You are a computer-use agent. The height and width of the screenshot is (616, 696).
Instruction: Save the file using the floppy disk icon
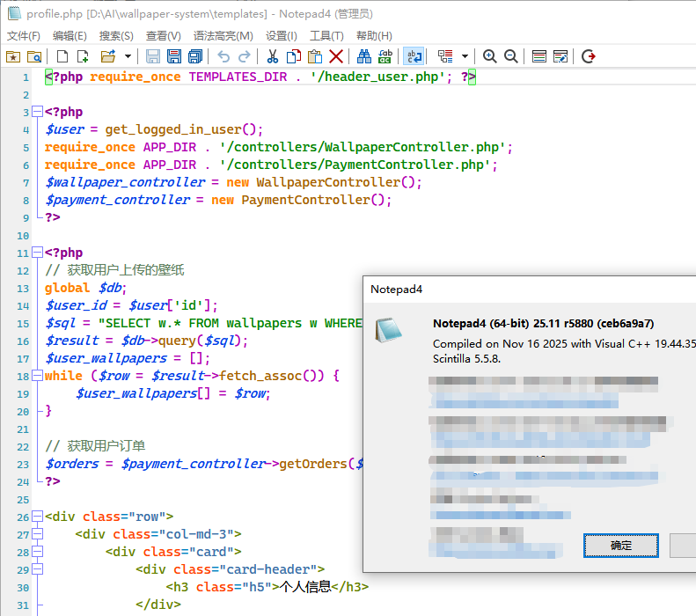(x=153, y=56)
